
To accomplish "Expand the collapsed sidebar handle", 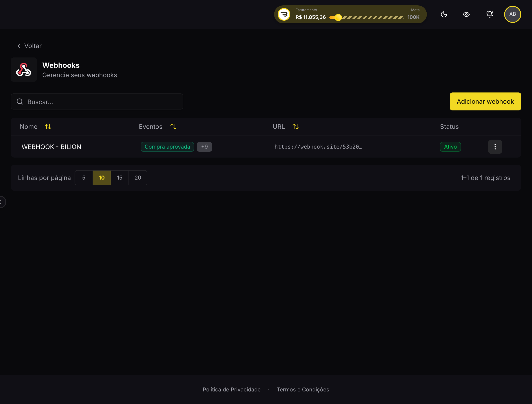I will point(2,202).
